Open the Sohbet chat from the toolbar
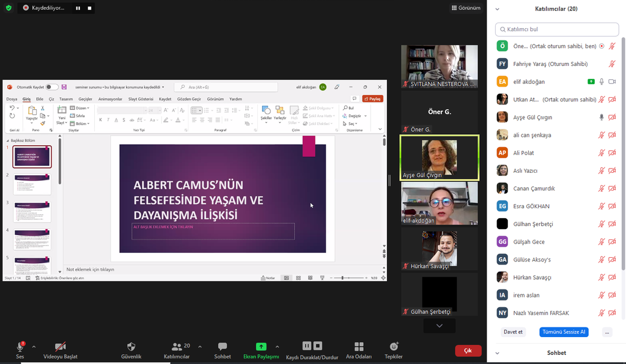626x364 pixels. [223, 350]
